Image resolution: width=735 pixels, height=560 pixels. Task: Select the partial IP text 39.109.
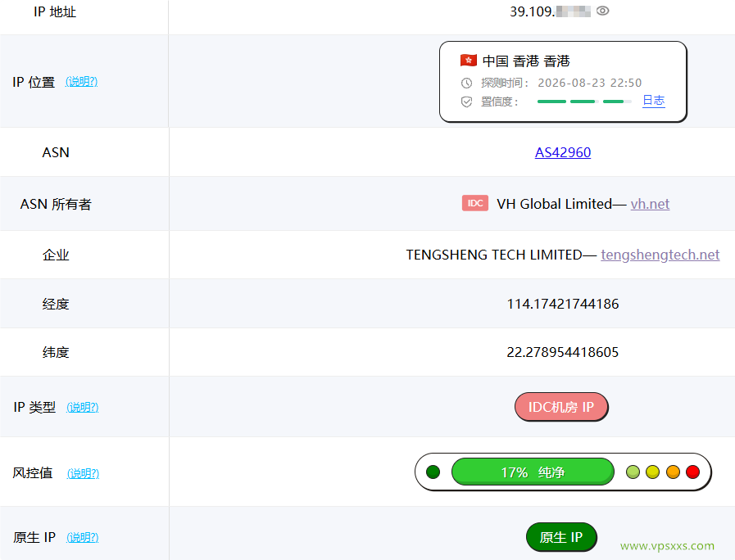tap(532, 11)
